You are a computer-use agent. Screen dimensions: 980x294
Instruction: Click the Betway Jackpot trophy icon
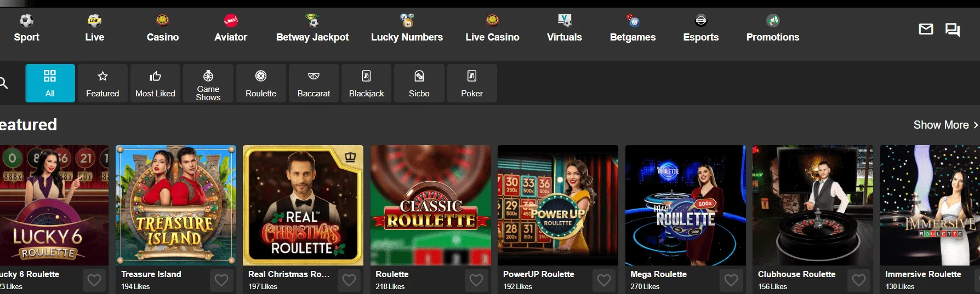(x=312, y=21)
